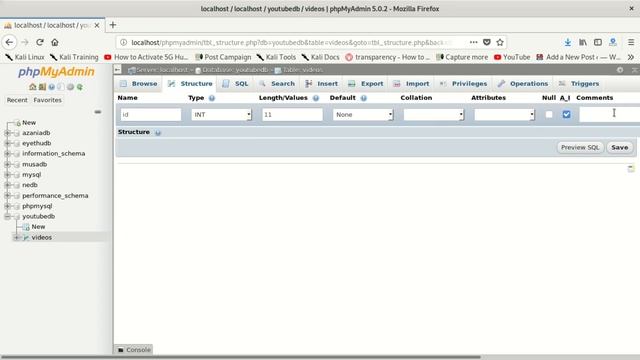Image resolution: width=640 pixels, height=360 pixels.
Task: Open the Kali Tools bookmark
Action: coord(276,57)
